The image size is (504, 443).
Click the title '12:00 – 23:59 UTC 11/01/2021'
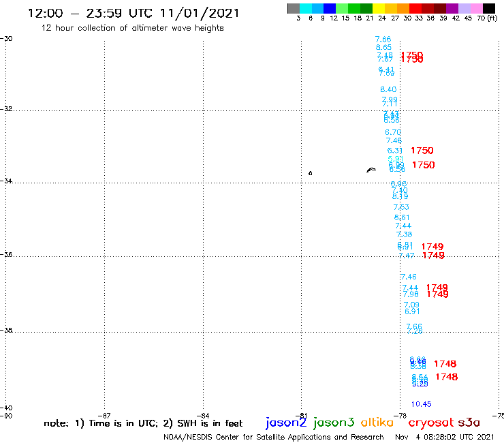(133, 13)
